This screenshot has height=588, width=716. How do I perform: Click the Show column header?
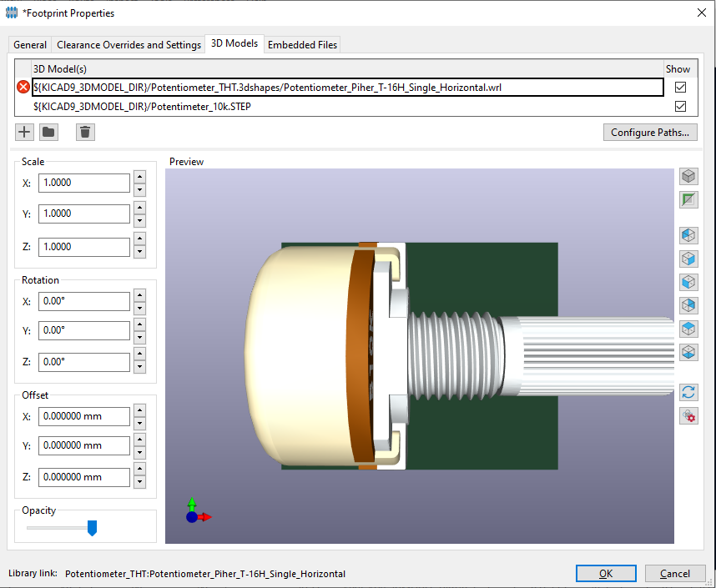678,69
